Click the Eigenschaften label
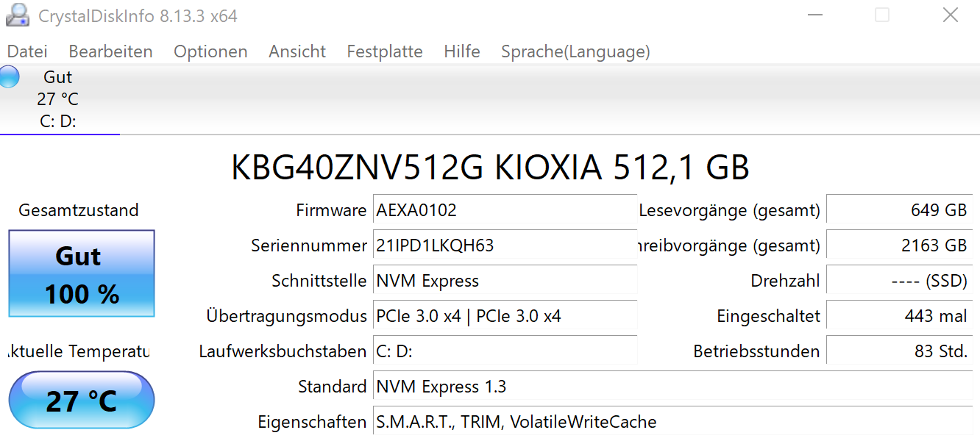The image size is (980, 441). point(312,422)
